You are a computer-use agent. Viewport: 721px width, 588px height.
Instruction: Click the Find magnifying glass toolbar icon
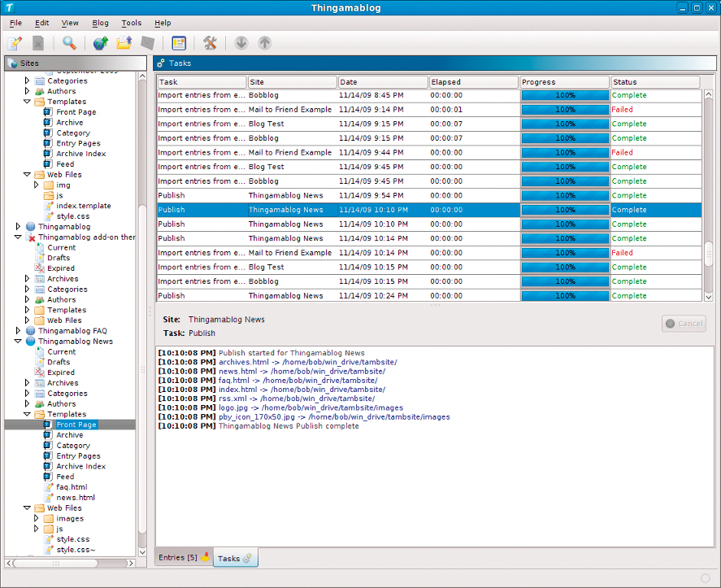click(x=69, y=43)
